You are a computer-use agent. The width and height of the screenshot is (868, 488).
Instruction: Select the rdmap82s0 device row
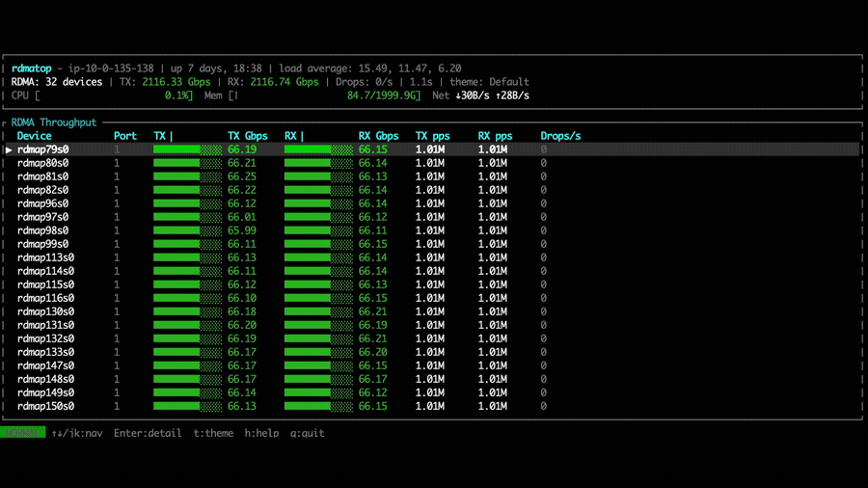(x=432, y=190)
